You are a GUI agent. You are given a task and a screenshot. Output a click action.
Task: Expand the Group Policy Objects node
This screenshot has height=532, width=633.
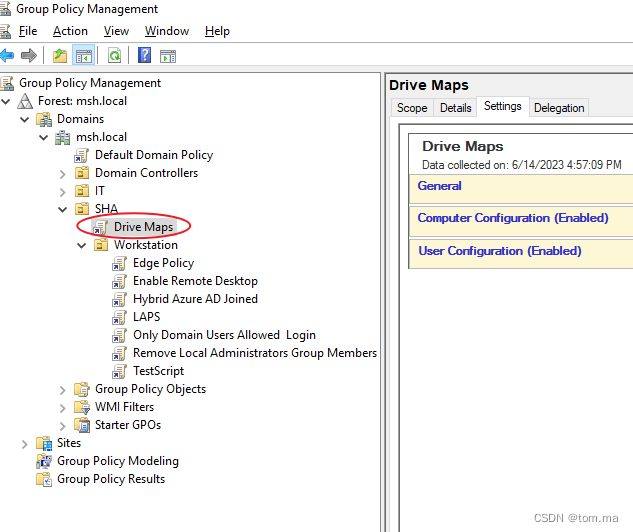coord(63,390)
